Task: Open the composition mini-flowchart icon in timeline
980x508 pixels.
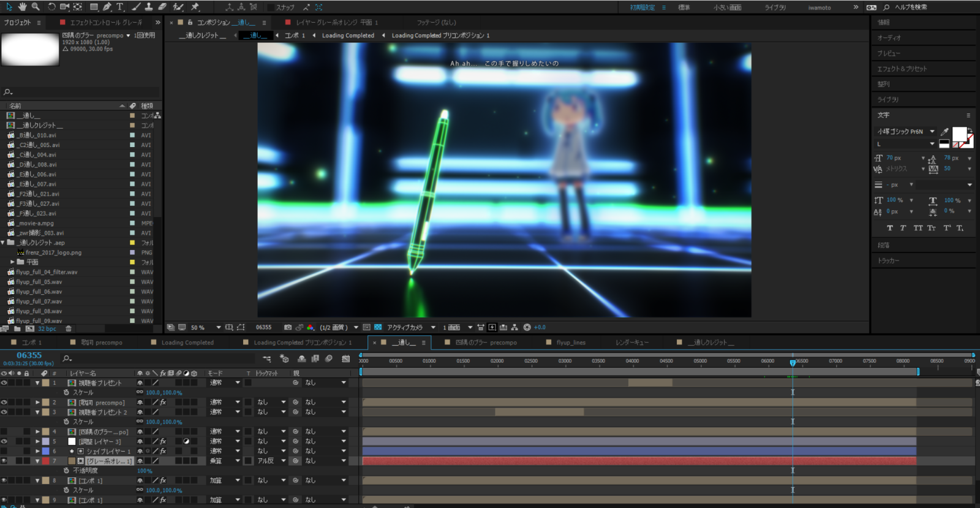Action: [267, 358]
